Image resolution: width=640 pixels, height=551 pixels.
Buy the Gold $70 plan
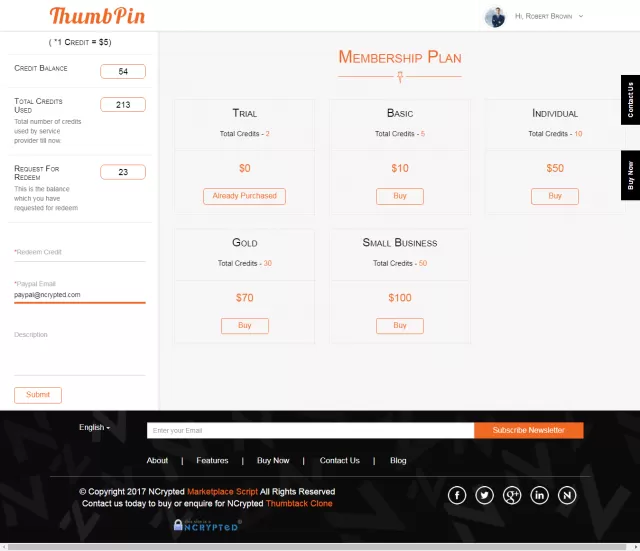[x=244, y=326]
